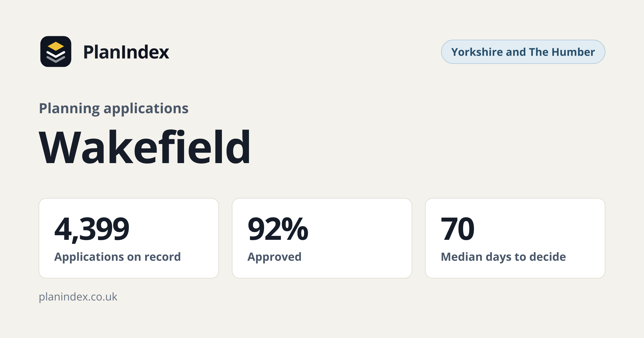Click the Approved label text

[275, 257]
